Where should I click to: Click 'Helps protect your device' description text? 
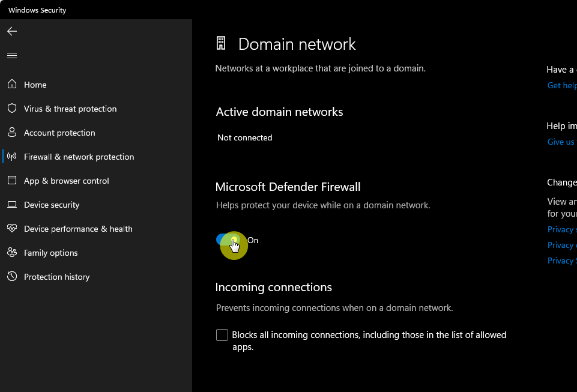click(323, 205)
